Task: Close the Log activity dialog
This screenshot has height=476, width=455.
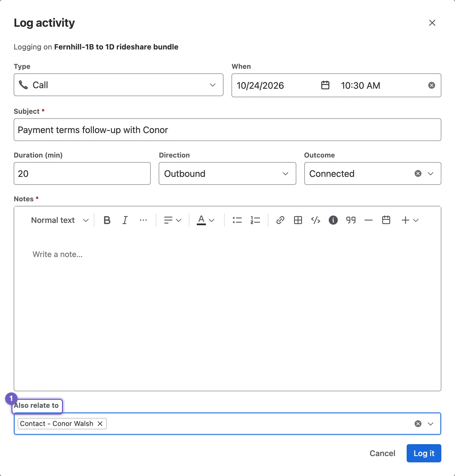Action: (432, 23)
